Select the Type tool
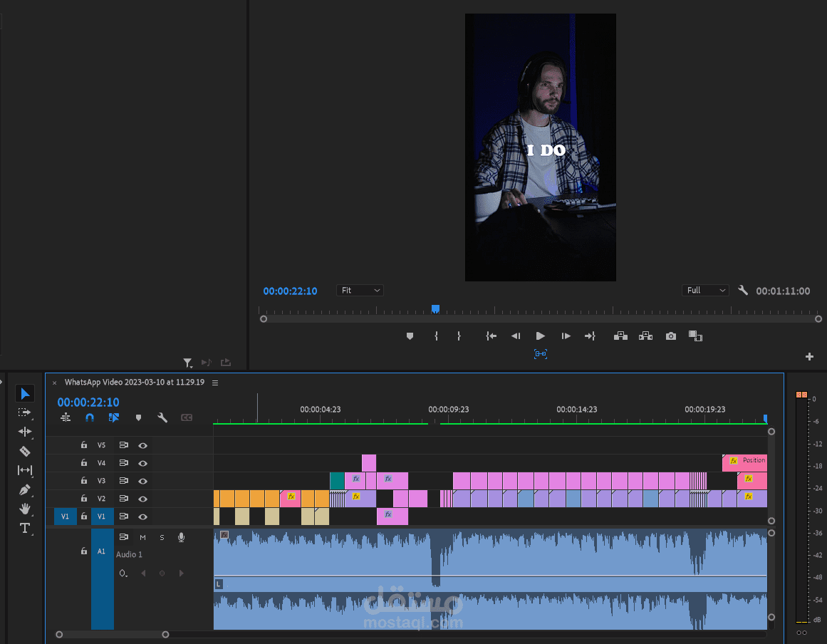Viewport: 827px width, 644px height. coord(24,528)
